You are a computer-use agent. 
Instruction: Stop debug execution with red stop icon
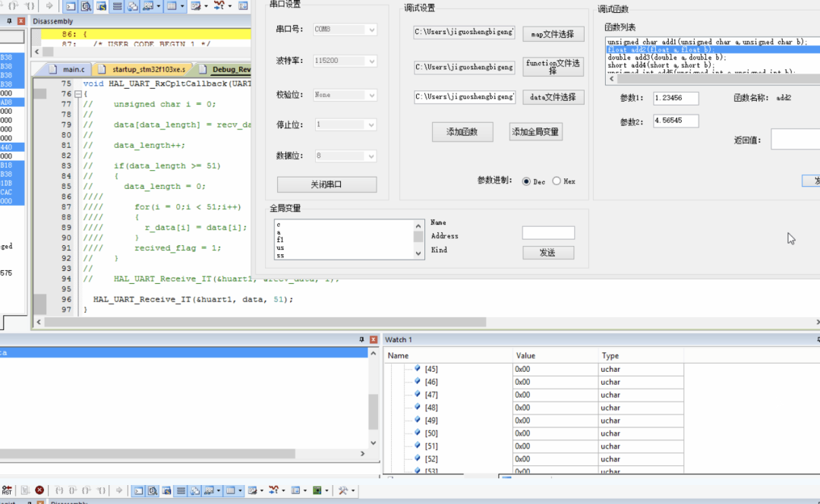click(39, 492)
